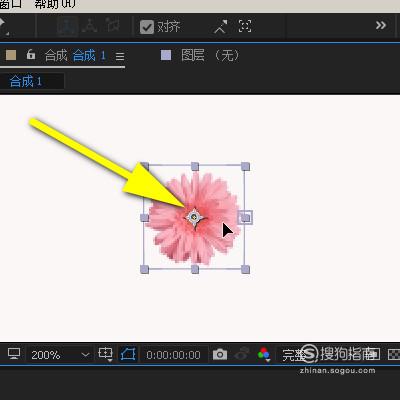
Task: Click the 0:00:00:00 timecode field
Action: [173, 355]
